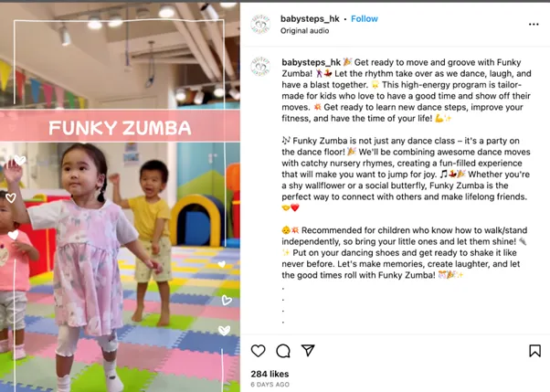Open more options three-dot menu

[534, 25]
